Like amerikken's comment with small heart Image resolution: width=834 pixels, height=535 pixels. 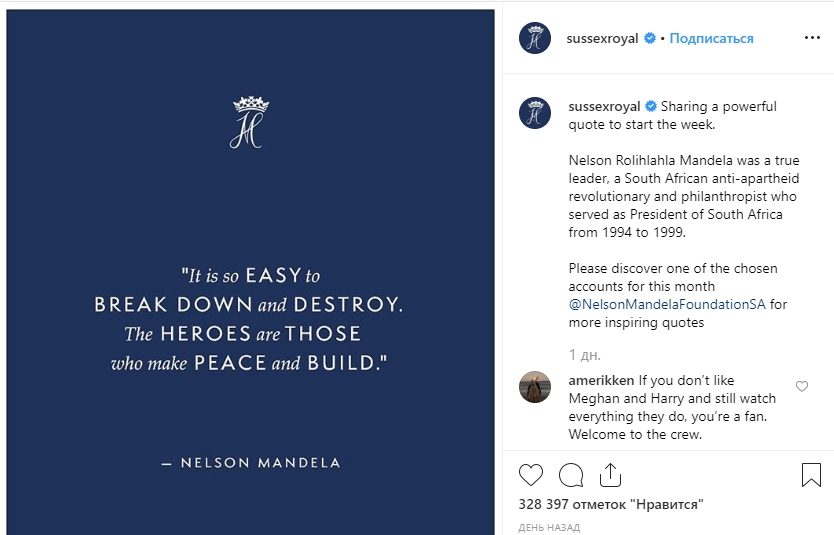802,386
